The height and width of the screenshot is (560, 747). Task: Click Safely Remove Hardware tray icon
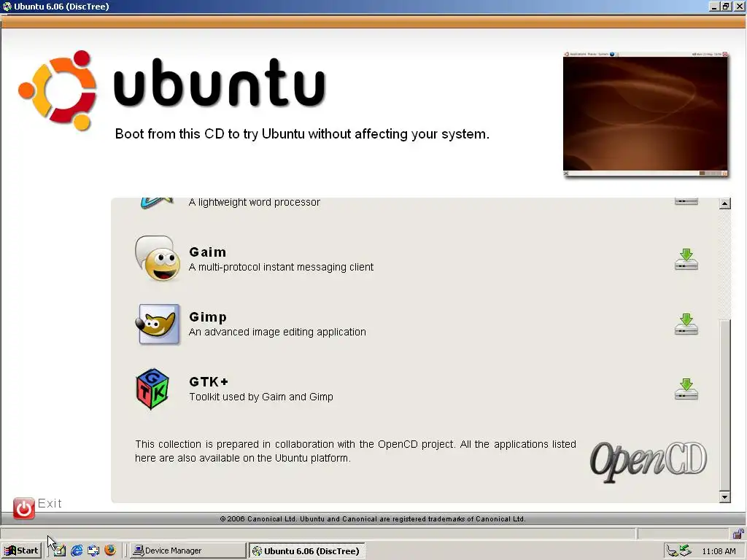point(685,551)
